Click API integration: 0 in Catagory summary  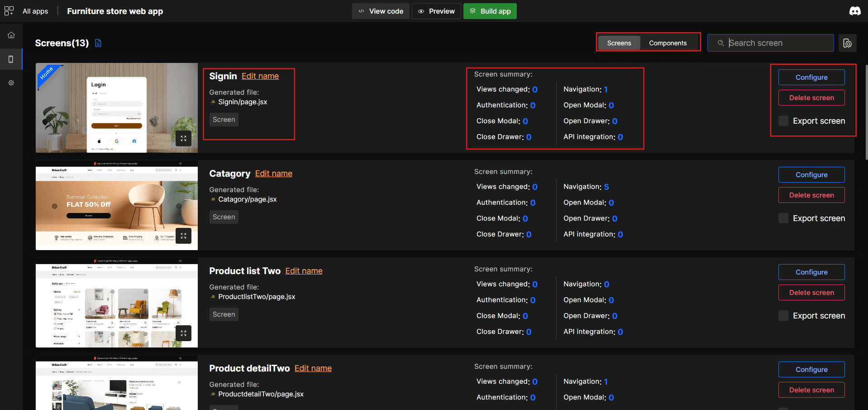click(593, 234)
